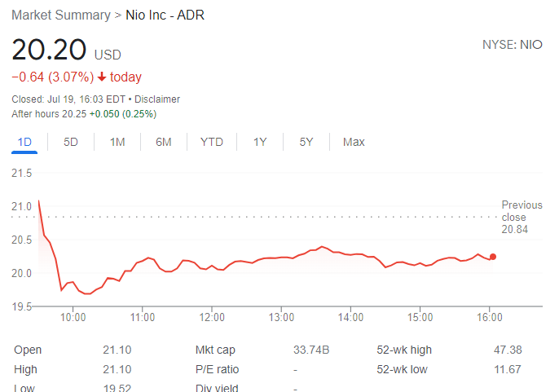Click the 52-wk high value 47.38

[x=508, y=350]
